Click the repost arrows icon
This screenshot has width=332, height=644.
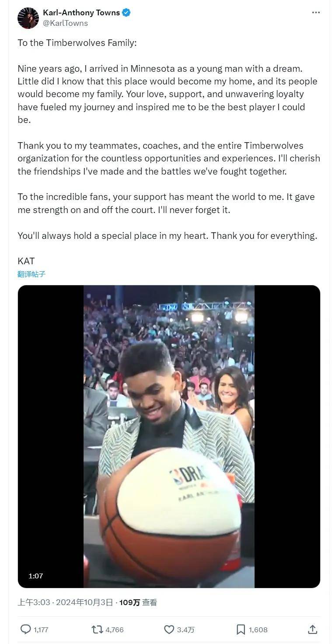point(97,629)
